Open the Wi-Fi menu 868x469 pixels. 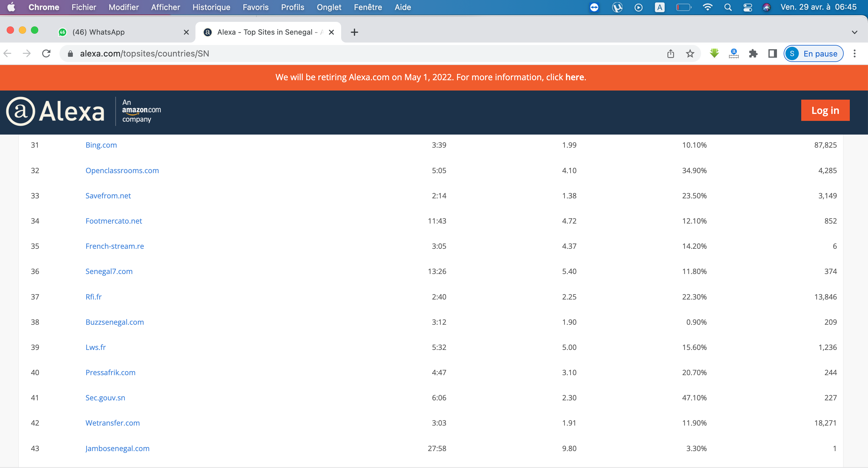click(707, 7)
